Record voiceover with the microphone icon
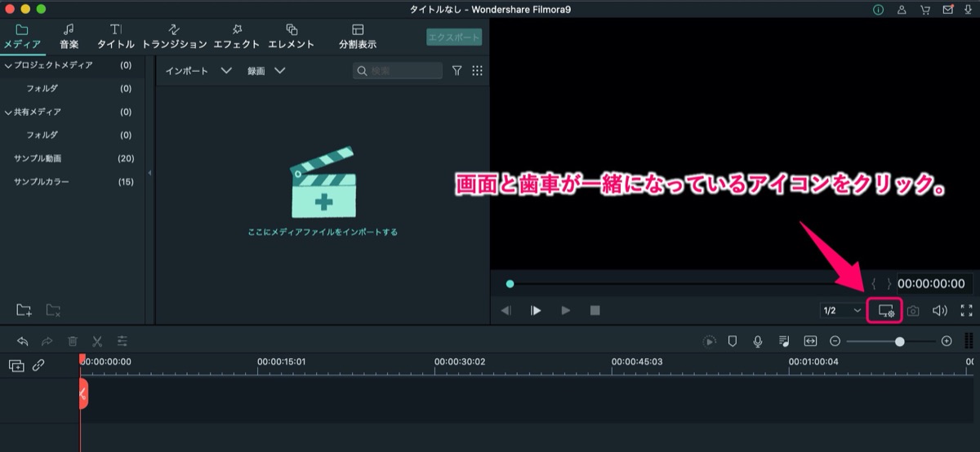The height and width of the screenshot is (452, 980). coord(758,341)
